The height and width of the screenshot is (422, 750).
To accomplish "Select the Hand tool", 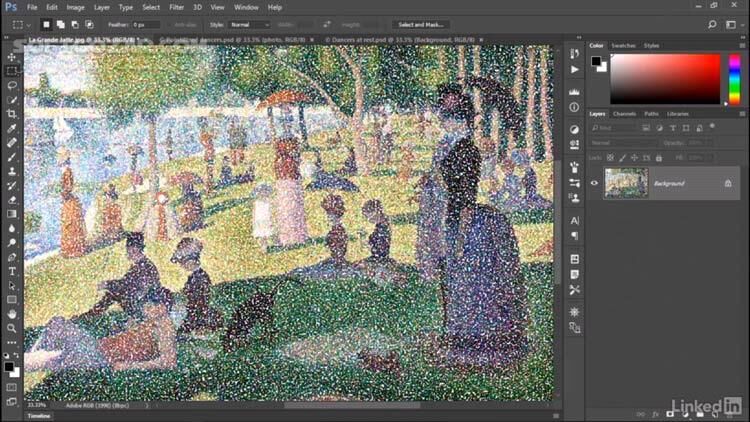I will point(12,314).
